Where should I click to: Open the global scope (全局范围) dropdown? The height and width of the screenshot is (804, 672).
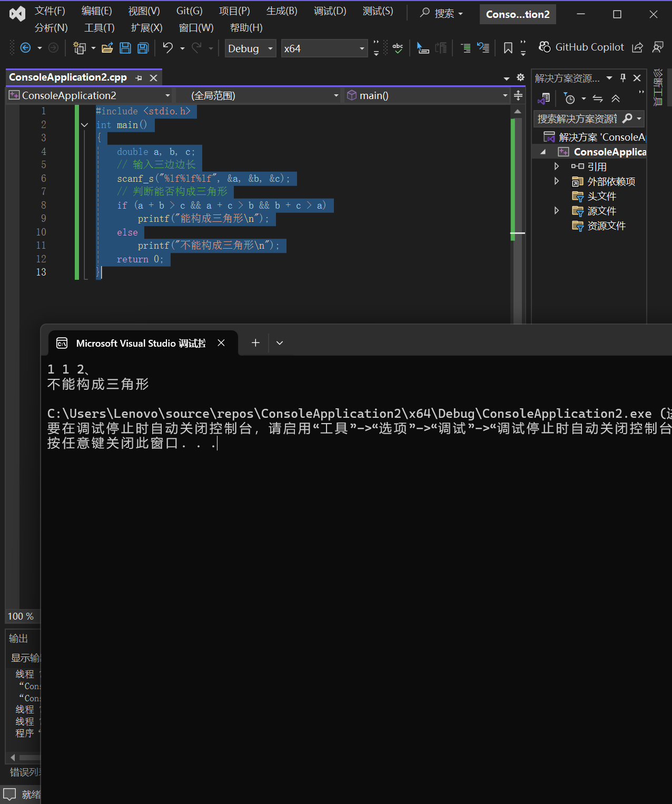259,95
